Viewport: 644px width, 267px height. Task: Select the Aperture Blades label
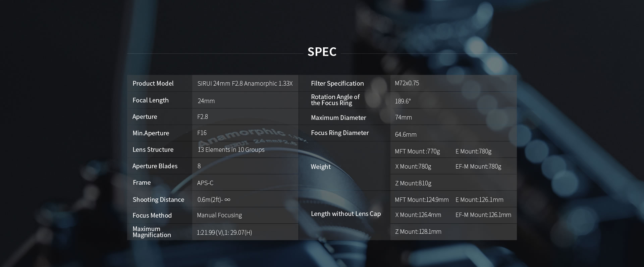coord(155,166)
